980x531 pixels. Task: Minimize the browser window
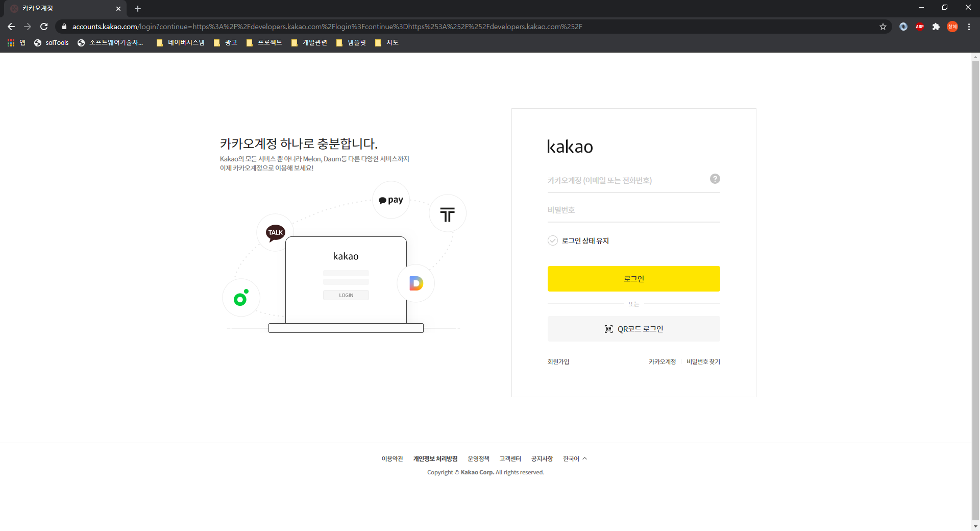click(921, 8)
